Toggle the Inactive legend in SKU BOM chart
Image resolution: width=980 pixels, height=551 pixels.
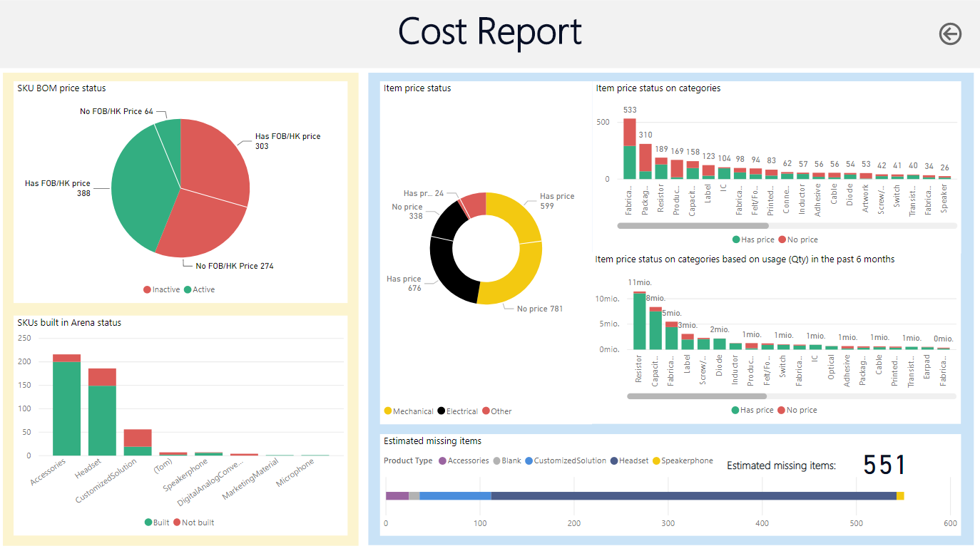click(x=163, y=290)
